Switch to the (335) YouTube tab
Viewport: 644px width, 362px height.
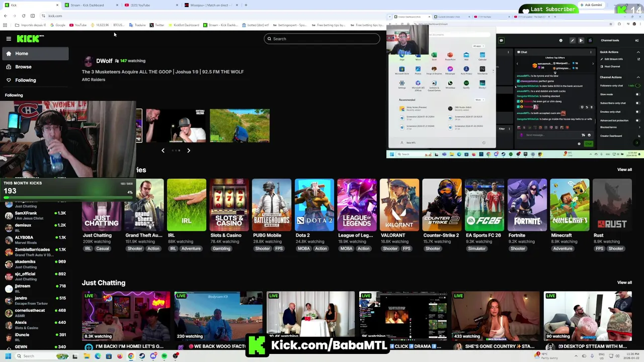151,5
